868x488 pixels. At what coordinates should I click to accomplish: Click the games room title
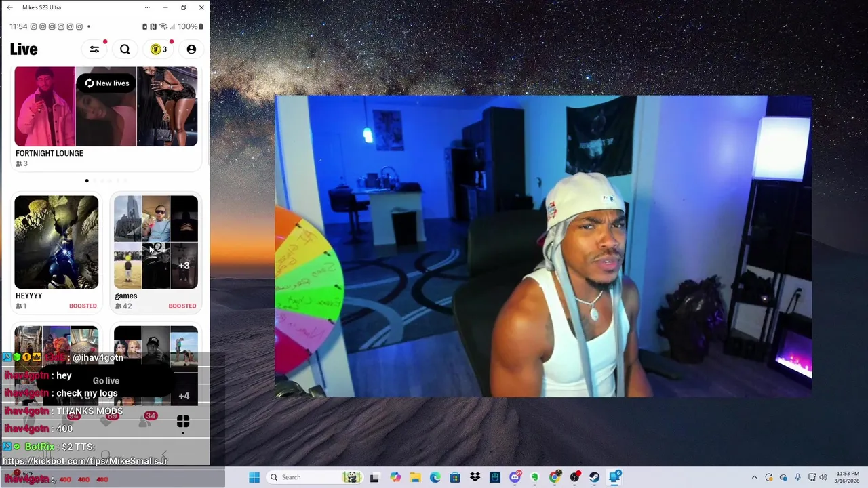pyautogui.click(x=126, y=296)
